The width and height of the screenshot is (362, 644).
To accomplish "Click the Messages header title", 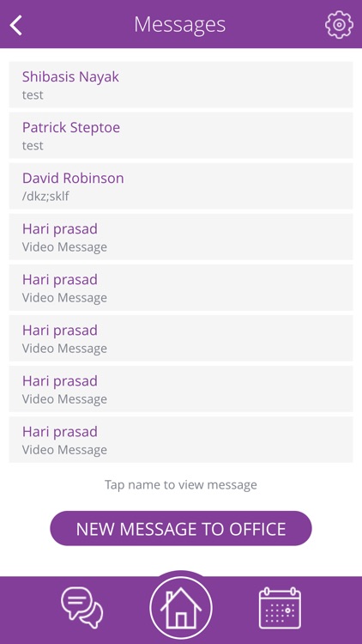I will pos(180,25).
